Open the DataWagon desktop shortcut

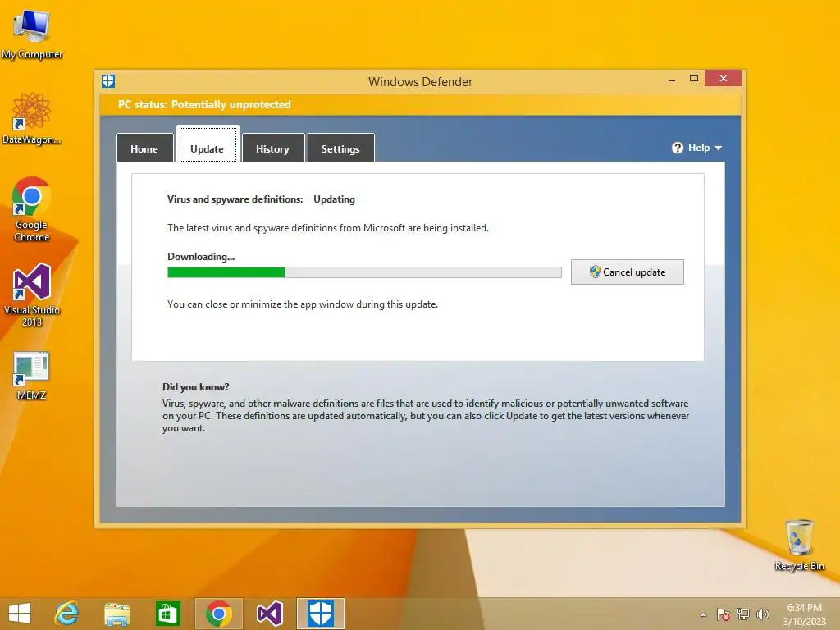point(32,118)
